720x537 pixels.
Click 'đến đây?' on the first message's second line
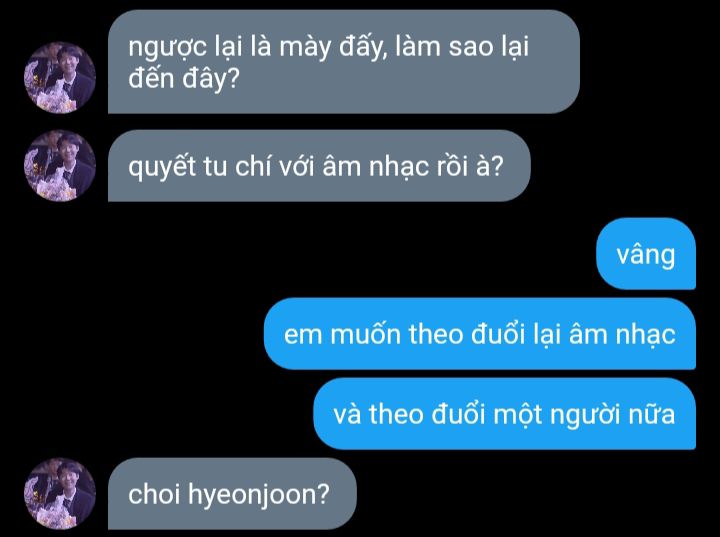coord(184,78)
